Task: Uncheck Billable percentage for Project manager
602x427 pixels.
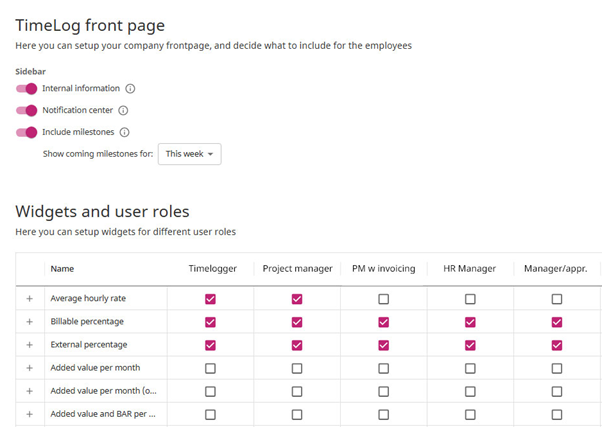Action: [297, 322]
